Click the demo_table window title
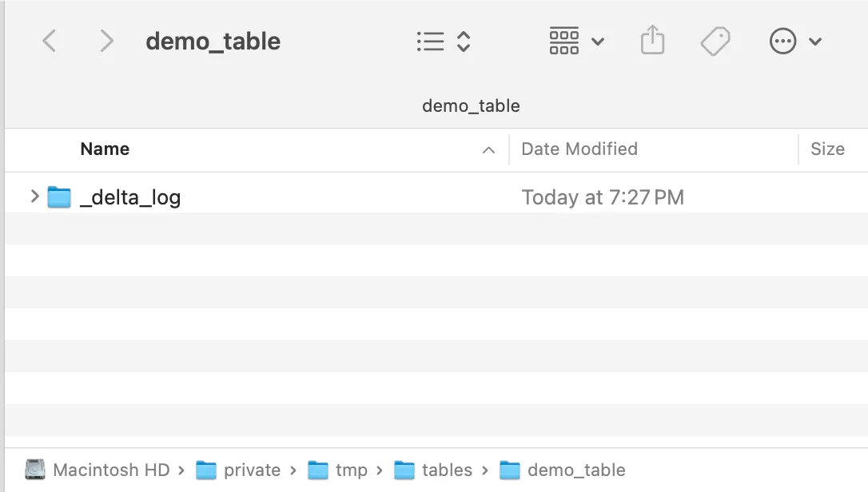Image resolution: width=868 pixels, height=492 pixels. [x=213, y=41]
